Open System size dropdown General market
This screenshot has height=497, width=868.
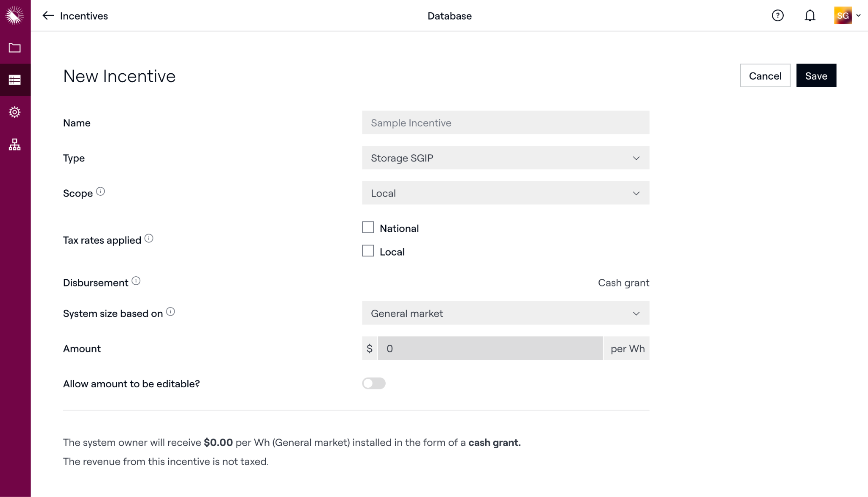click(x=505, y=314)
